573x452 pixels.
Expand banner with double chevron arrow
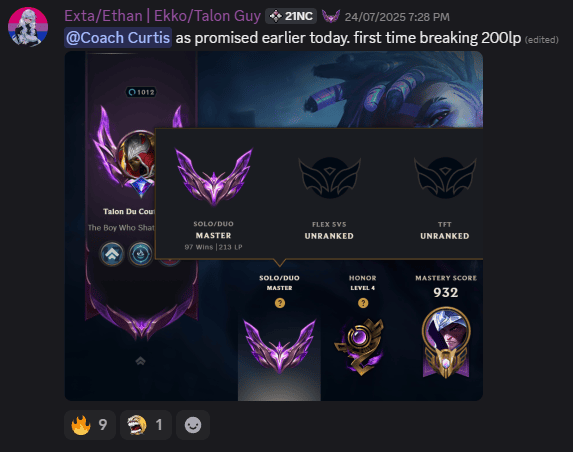[141, 361]
